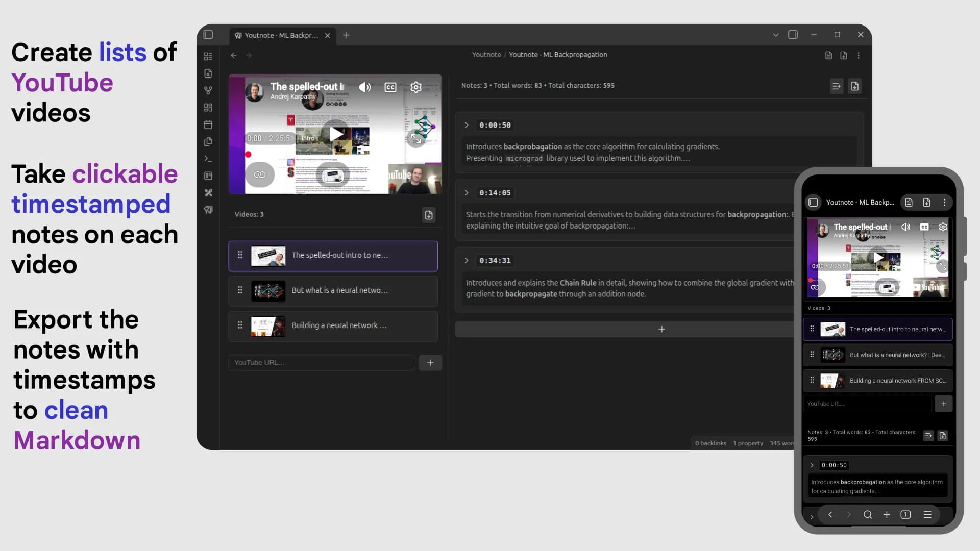Click export icon beside Videos: 3
Screen dimensions: 980x551
[x=429, y=215]
